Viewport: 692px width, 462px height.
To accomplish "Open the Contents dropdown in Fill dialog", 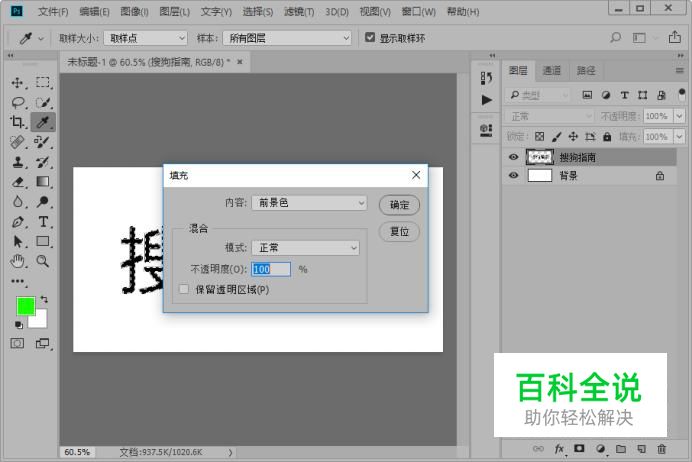I will tap(309, 203).
